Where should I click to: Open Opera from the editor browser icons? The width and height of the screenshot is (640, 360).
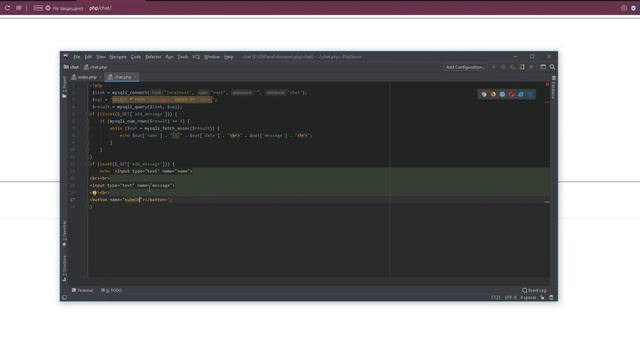point(512,94)
